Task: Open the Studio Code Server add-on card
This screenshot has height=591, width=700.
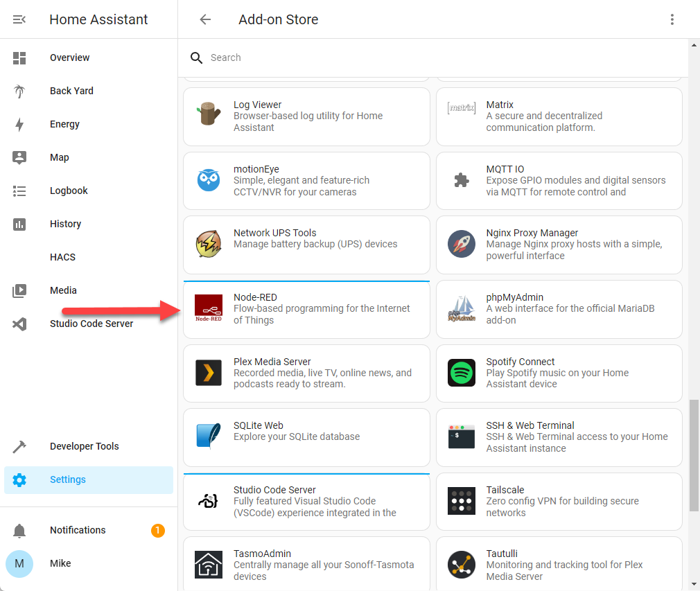Action: click(307, 502)
